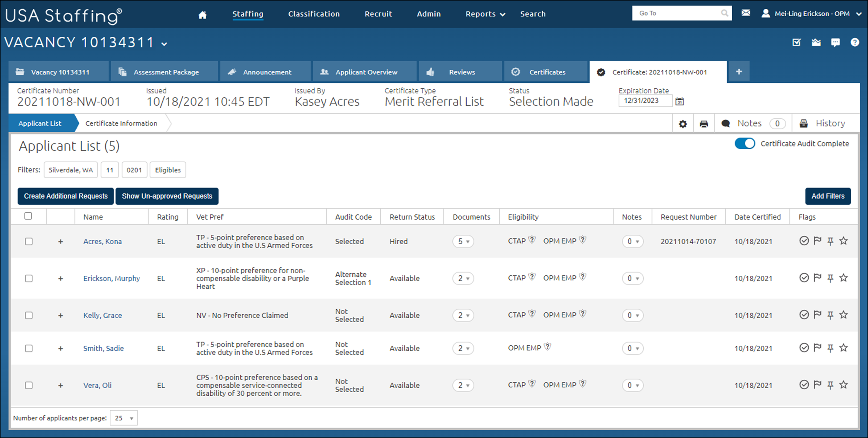This screenshot has height=438, width=868.
Task: Open Kelly, Grace's applicant profile link
Action: click(x=102, y=315)
